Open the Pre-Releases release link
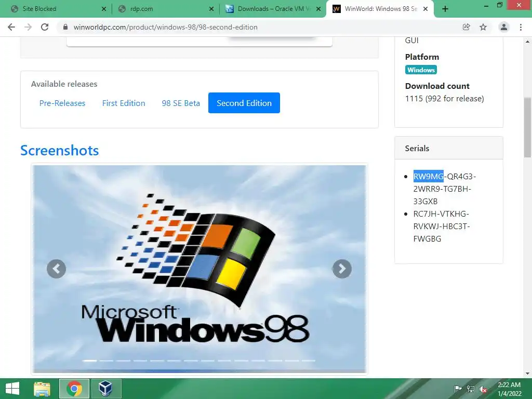This screenshot has width=532, height=399. click(x=62, y=103)
